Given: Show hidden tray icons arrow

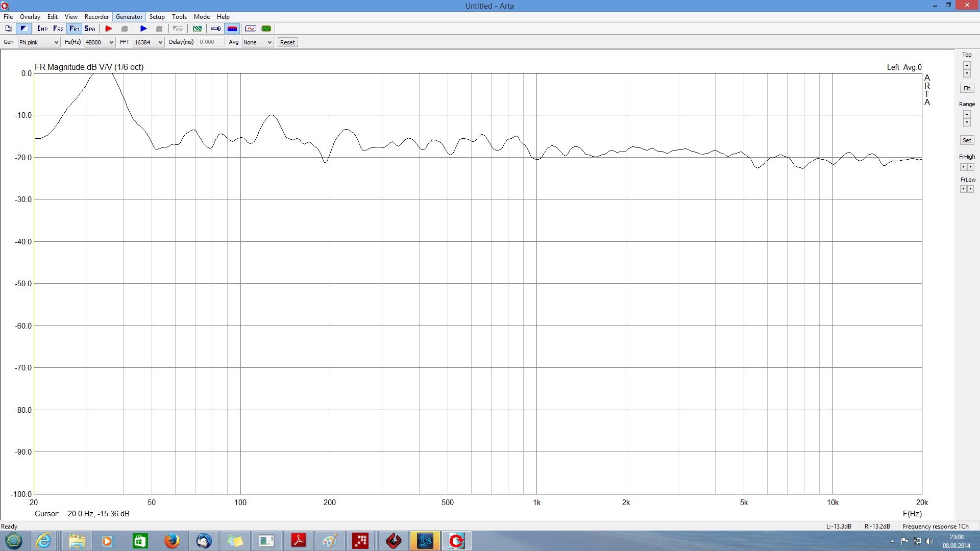Looking at the screenshot, I should coord(892,541).
